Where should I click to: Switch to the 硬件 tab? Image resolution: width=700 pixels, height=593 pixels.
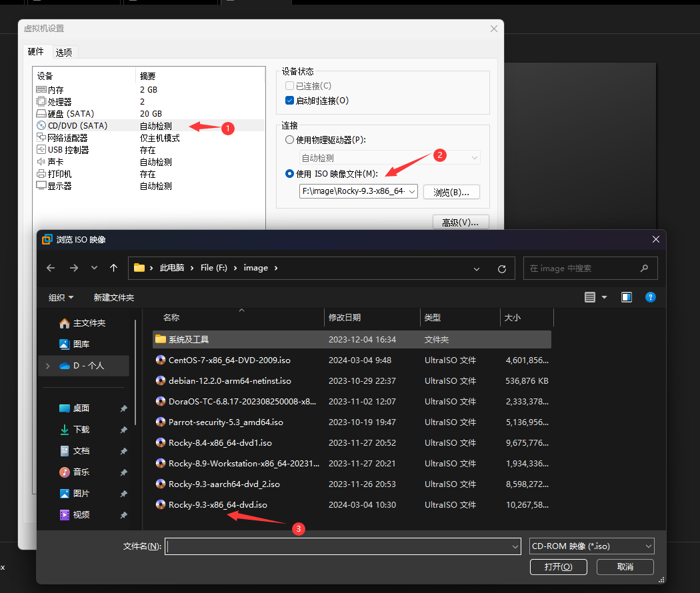click(x=36, y=52)
